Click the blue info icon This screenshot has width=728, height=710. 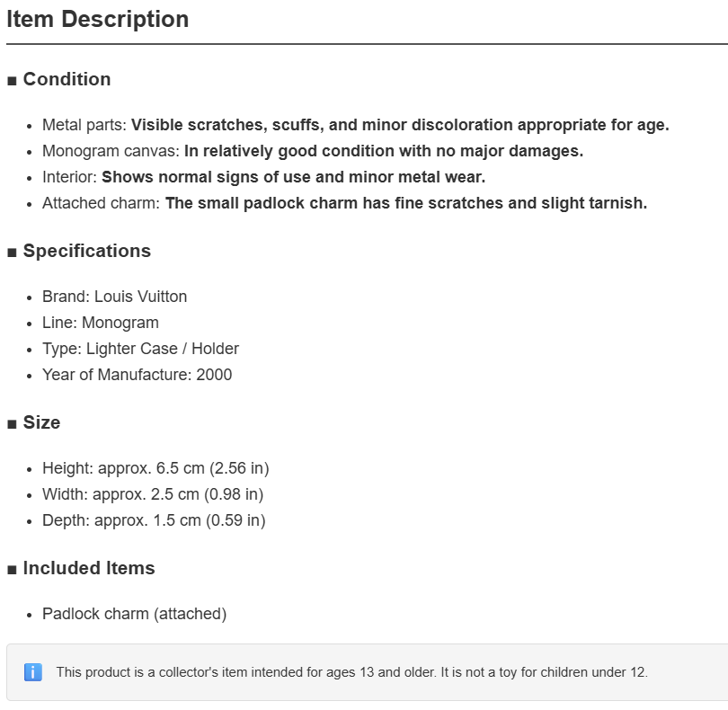[x=33, y=672]
